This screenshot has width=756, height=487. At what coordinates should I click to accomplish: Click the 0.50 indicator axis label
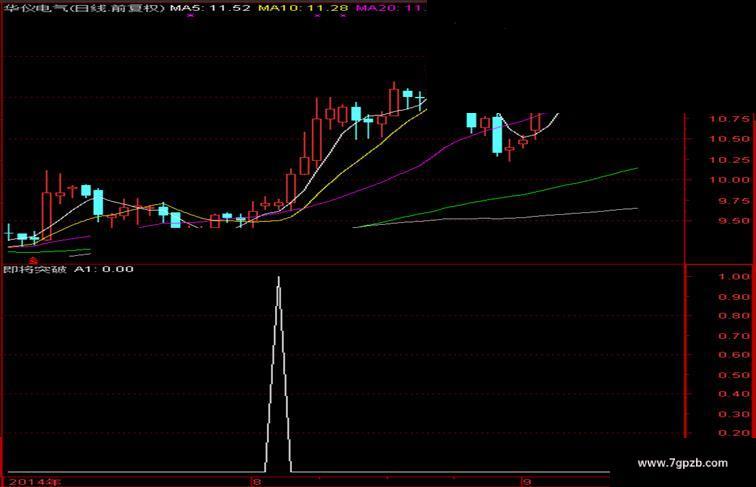[x=734, y=375]
